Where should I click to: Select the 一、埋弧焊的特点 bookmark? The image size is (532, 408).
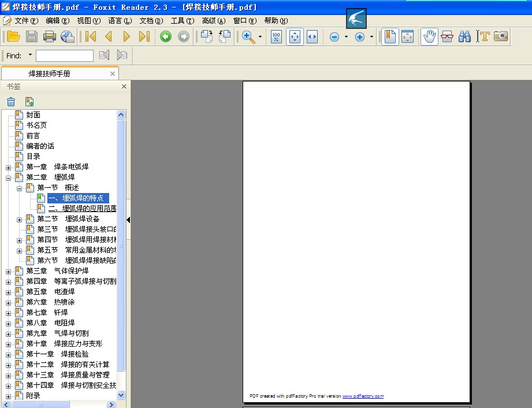pyautogui.click(x=78, y=198)
